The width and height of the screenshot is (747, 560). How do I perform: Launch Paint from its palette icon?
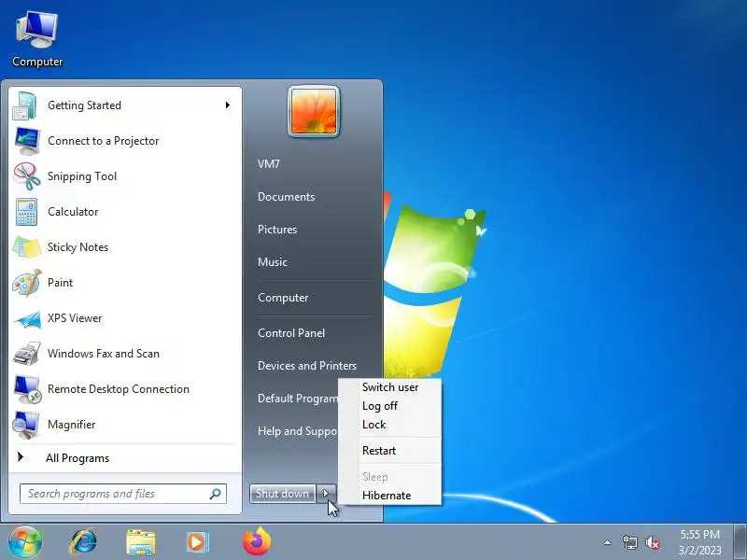[x=27, y=283]
